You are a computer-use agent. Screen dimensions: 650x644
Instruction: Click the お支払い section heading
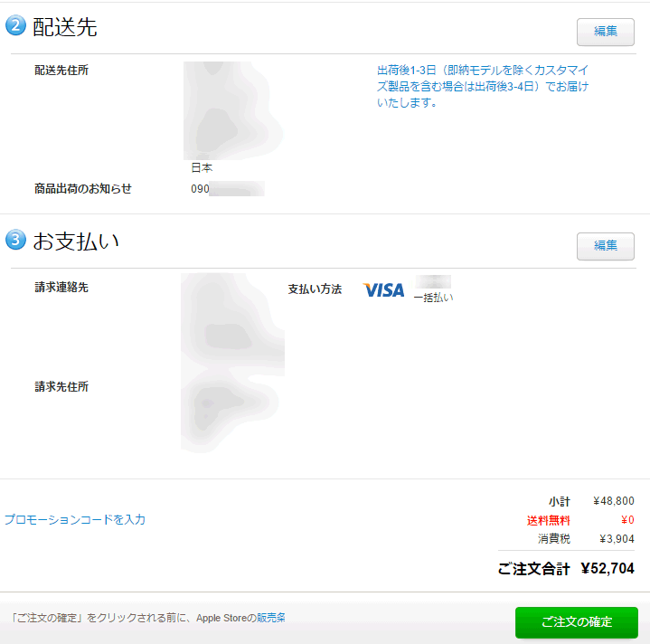76,241
